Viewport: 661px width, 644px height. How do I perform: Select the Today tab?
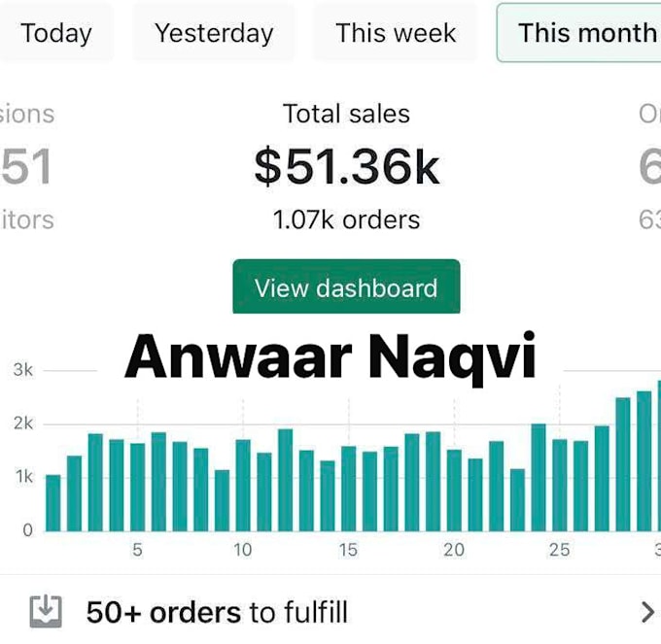pos(56,33)
